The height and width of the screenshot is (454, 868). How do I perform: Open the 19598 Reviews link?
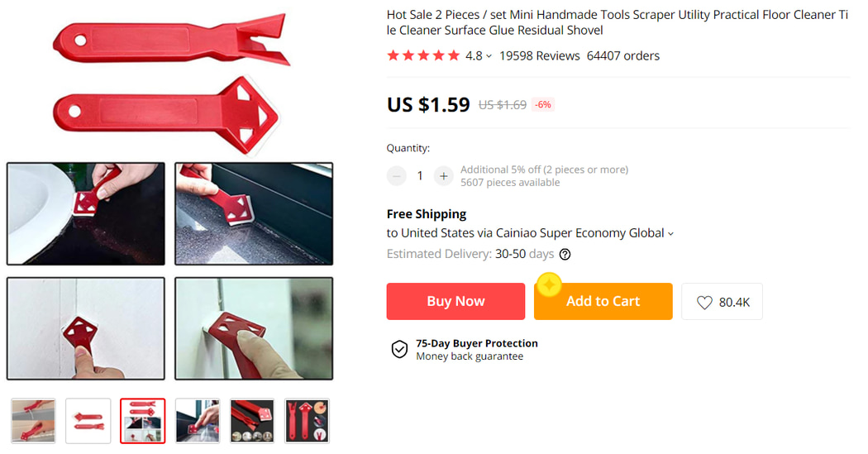pos(539,56)
